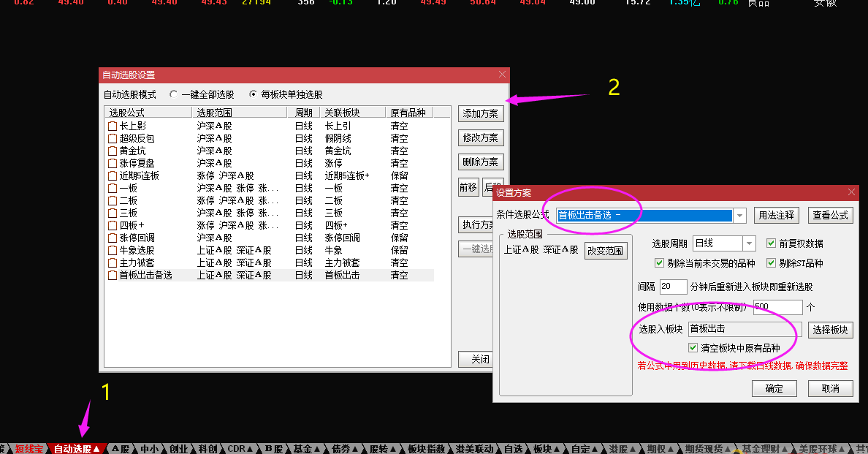This screenshot has width=868, height=454.
Task: Click the icon beside 涨停回调 formula
Action: (113, 238)
